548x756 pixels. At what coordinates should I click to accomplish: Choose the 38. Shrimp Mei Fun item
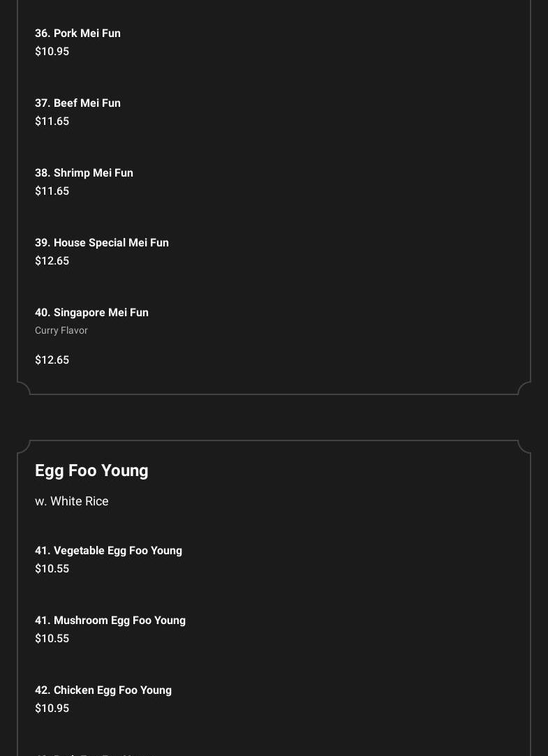pyautogui.click(x=84, y=173)
